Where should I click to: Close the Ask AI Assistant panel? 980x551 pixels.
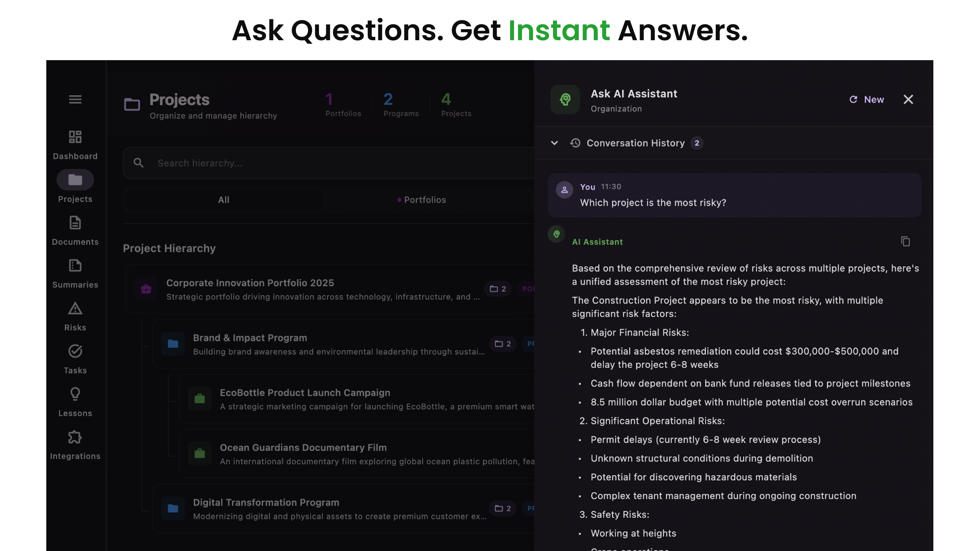[x=908, y=99]
